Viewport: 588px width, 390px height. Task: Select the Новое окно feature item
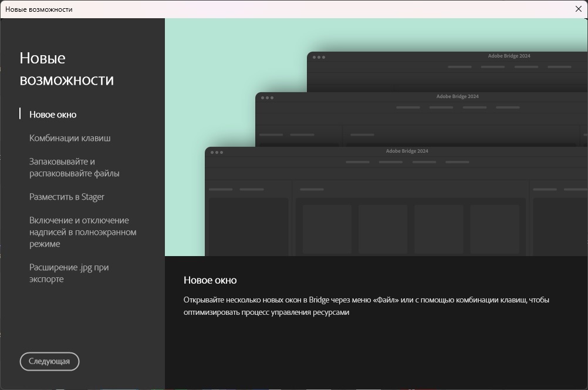53,115
